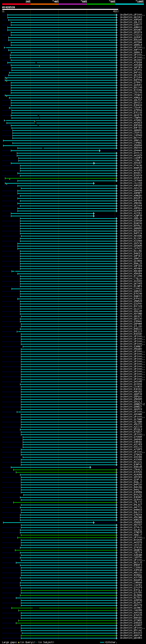Click the cyan ~100% legend color bar
The height and width of the screenshot is (644, 146).
pos(130,4)
